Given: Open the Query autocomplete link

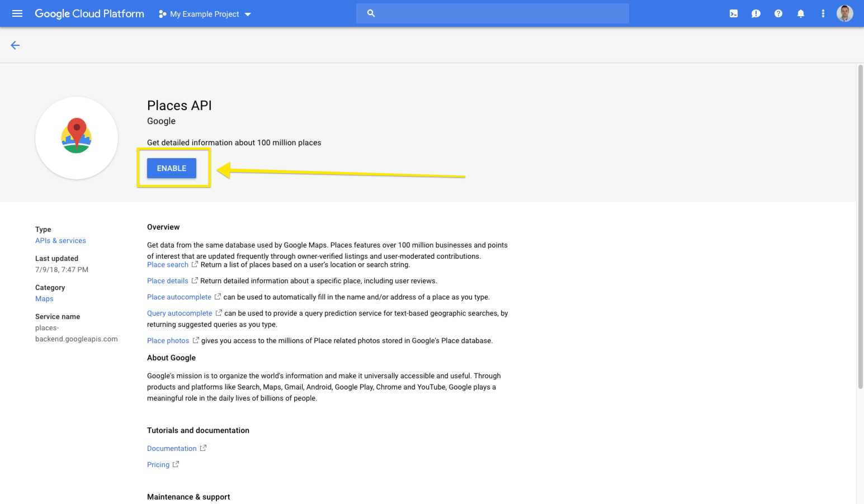Looking at the screenshot, I should [x=180, y=313].
